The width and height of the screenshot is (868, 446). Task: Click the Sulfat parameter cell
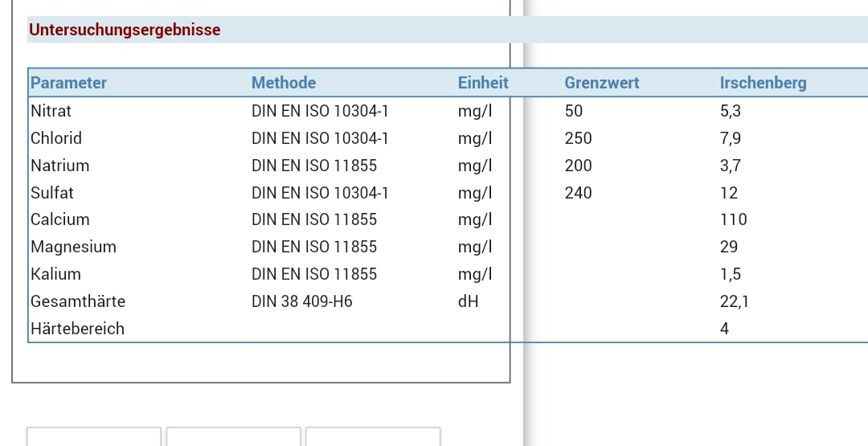[52, 193]
